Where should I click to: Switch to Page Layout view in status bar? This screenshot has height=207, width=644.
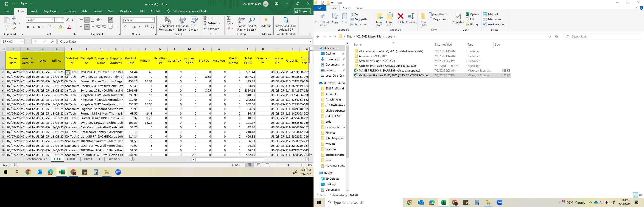pos(258,165)
